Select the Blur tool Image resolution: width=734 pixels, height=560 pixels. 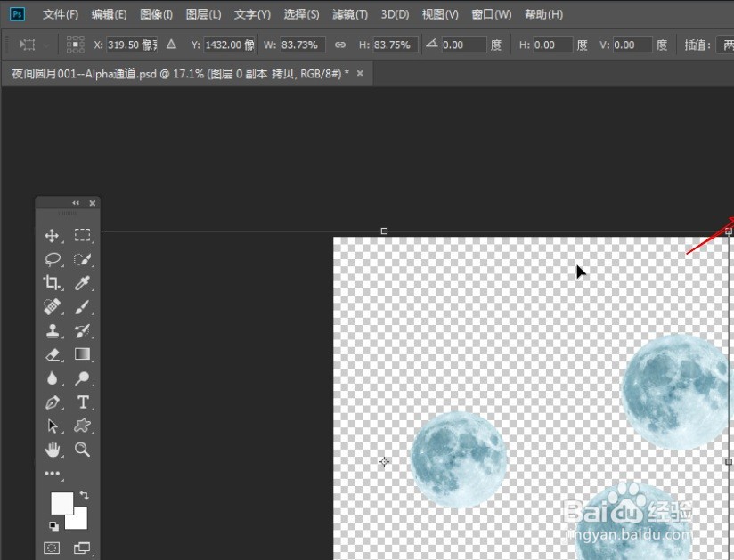tap(52, 378)
